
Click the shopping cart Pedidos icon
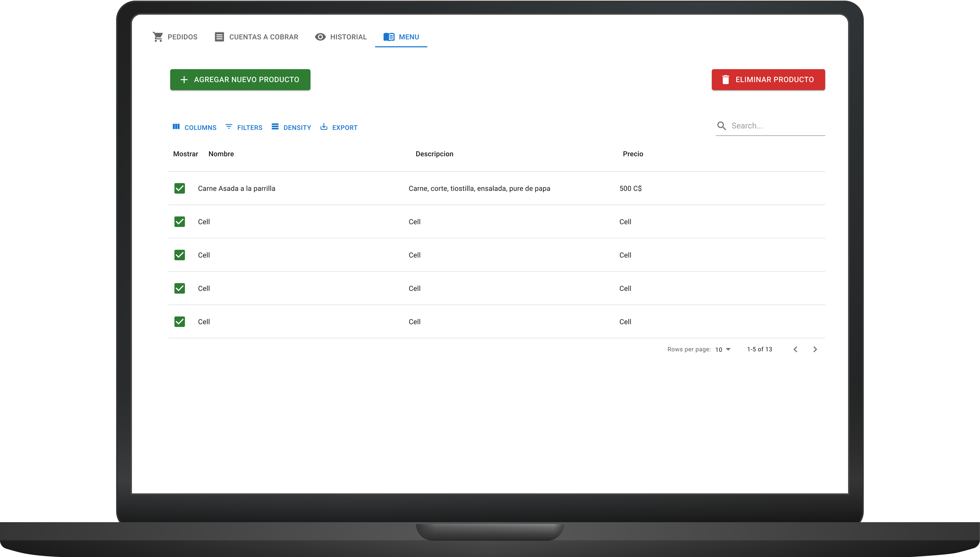click(158, 37)
